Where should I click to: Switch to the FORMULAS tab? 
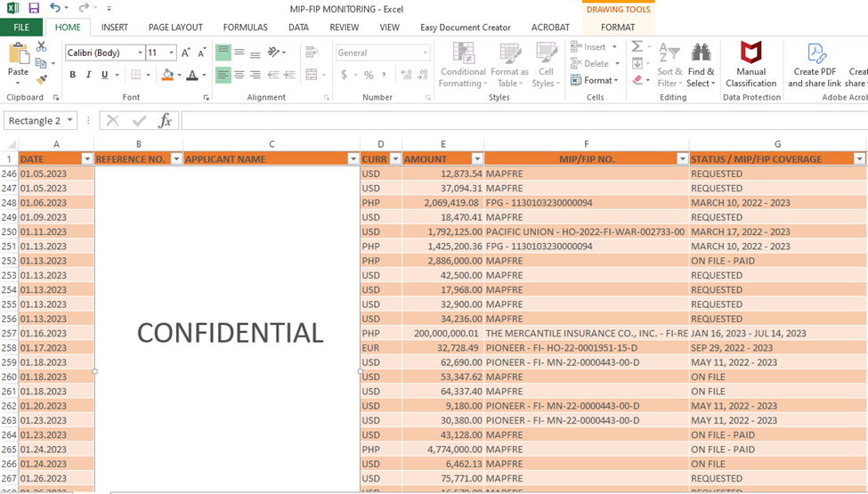245,27
